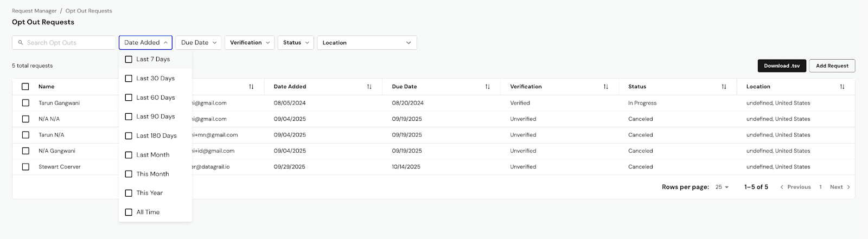Check the Last 7 Days option

[x=129, y=59]
